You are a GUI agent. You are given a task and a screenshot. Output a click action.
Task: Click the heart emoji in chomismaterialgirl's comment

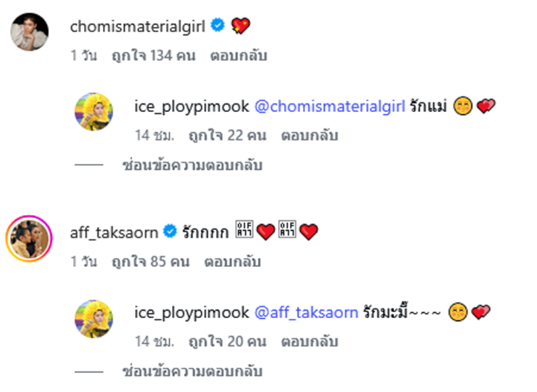click(x=239, y=23)
